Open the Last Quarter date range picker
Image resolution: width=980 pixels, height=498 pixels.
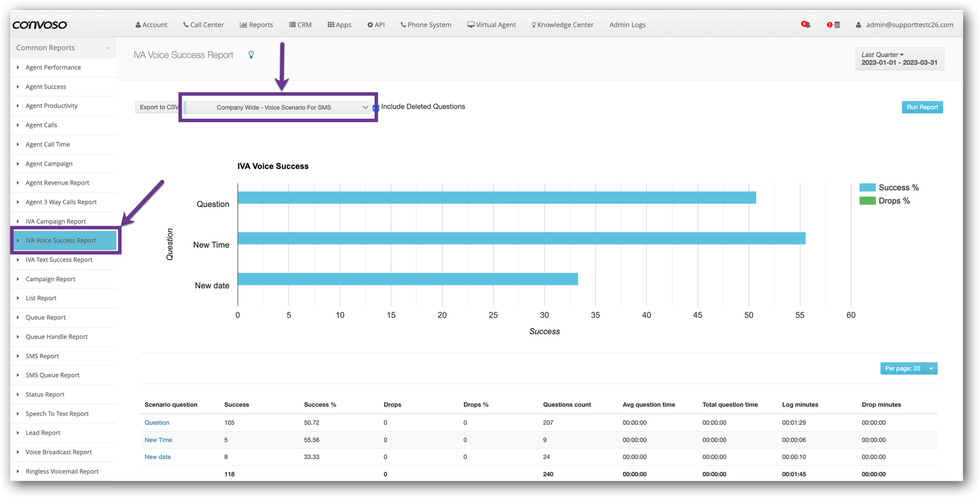899,58
